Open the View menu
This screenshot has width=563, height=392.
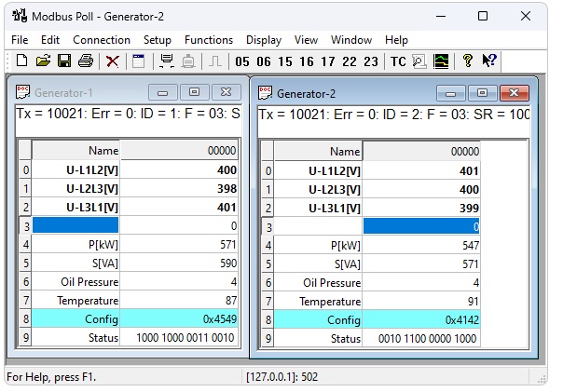(306, 40)
